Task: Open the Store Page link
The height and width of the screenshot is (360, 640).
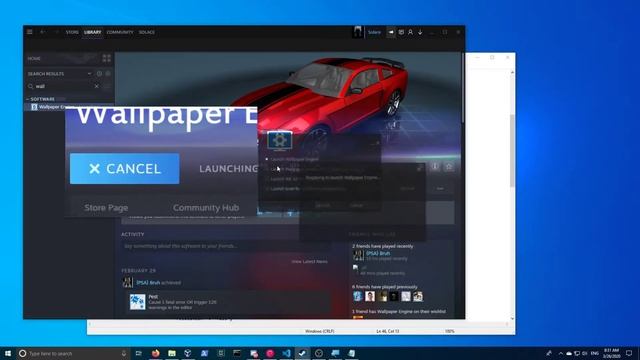Action: [106, 207]
